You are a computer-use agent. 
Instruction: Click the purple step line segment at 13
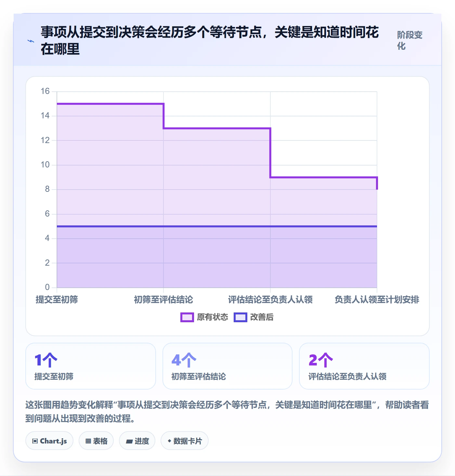coord(217,128)
